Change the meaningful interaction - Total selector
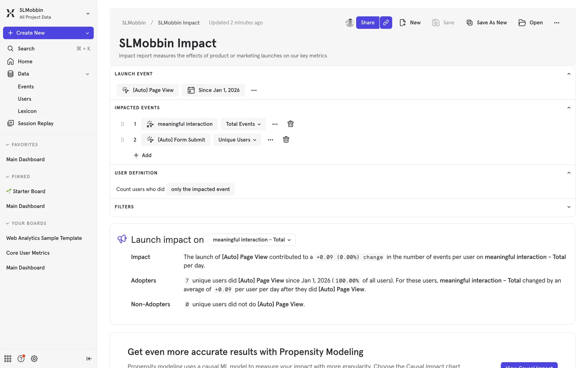This screenshot has width=588, height=368. click(251, 240)
